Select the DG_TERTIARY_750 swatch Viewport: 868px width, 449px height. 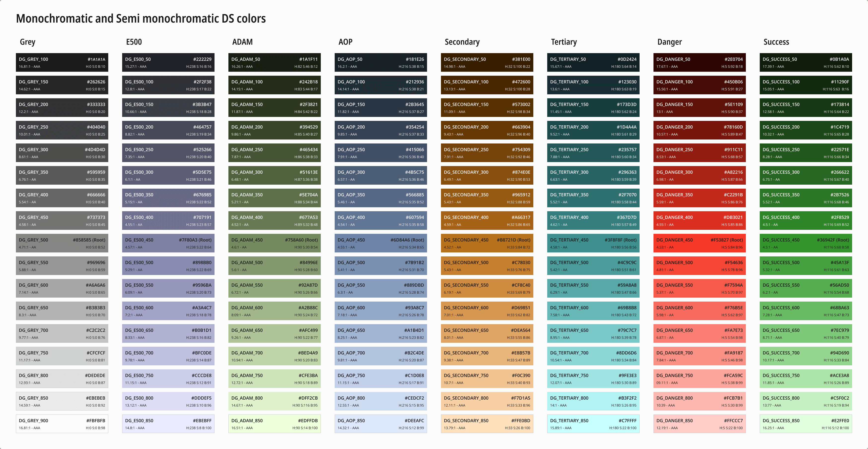593,379
